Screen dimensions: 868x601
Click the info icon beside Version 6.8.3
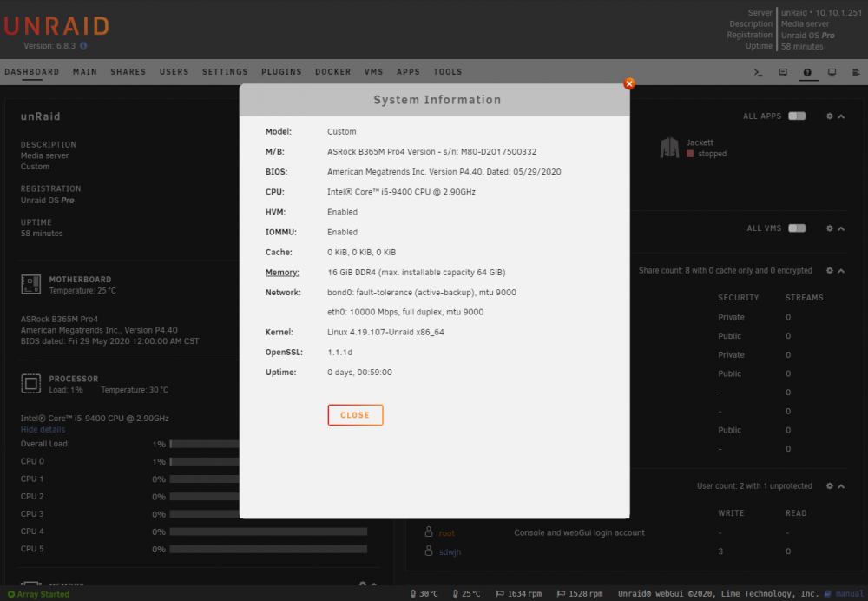click(83, 46)
